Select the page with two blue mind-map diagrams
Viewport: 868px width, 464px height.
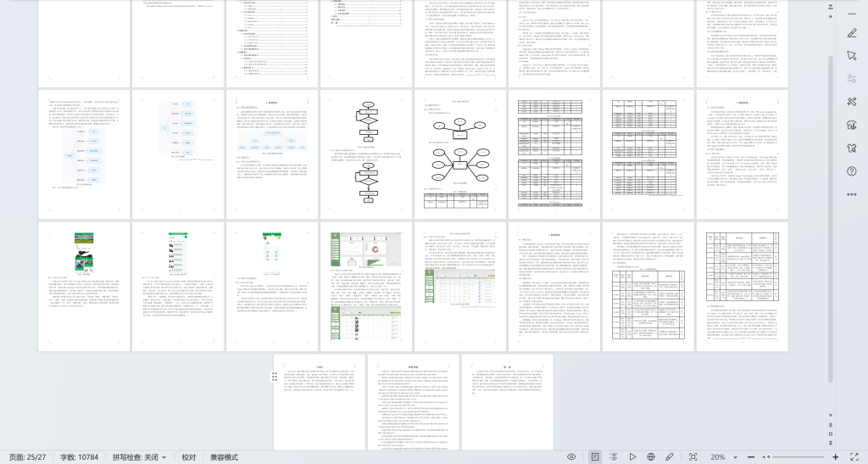[x=84, y=154]
